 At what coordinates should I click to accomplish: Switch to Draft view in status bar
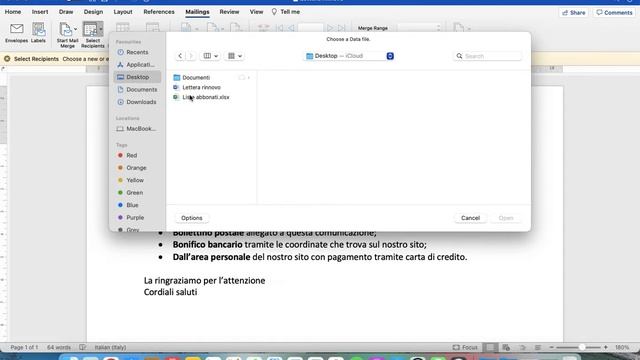[x=538, y=347]
